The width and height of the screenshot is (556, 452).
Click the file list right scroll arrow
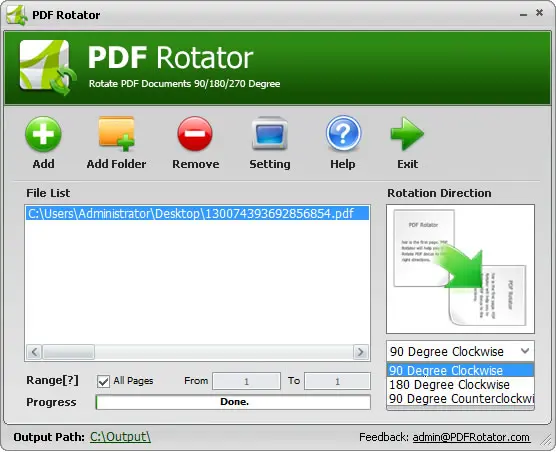click(x=361, y=352)
